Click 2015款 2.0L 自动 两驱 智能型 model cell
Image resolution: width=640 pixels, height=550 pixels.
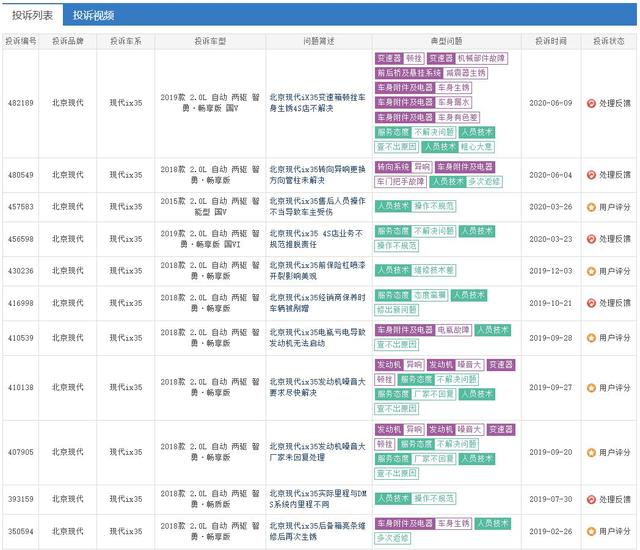(210, 206)
